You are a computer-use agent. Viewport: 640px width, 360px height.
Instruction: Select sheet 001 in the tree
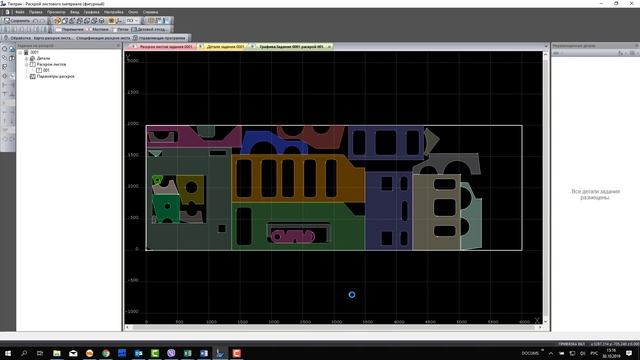coord(46,70)
